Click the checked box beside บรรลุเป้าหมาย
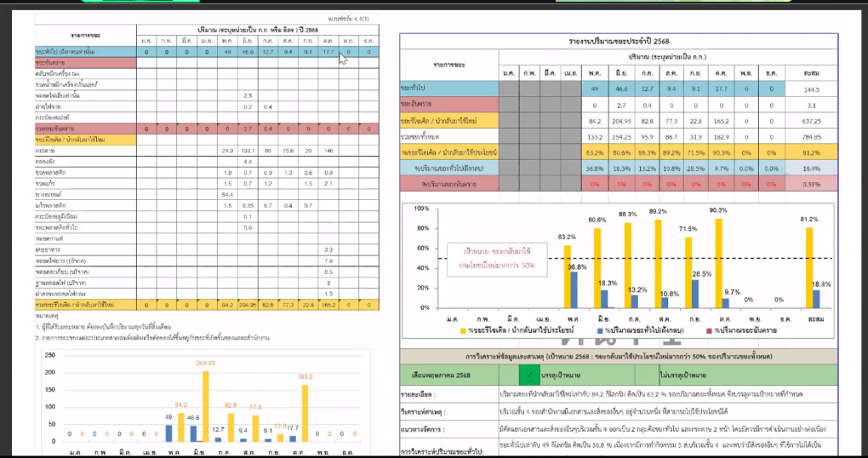This screenshot has height=458, width=868. [528, 374]
